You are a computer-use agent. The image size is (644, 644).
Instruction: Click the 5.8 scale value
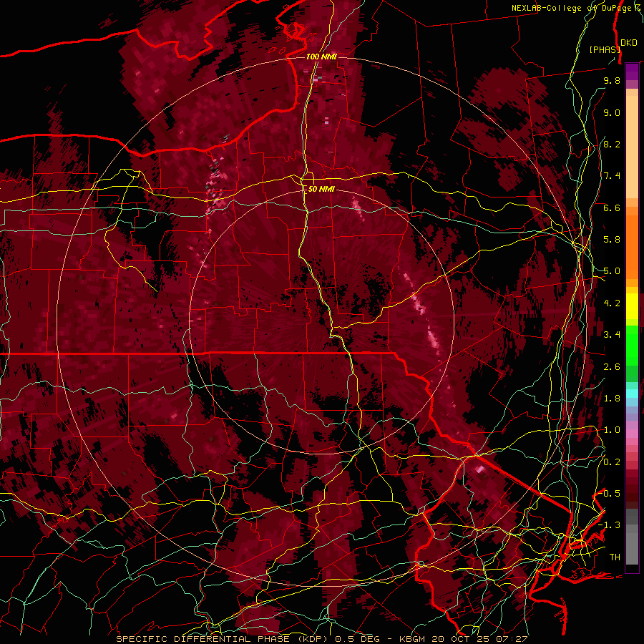[x=612, y=240]
